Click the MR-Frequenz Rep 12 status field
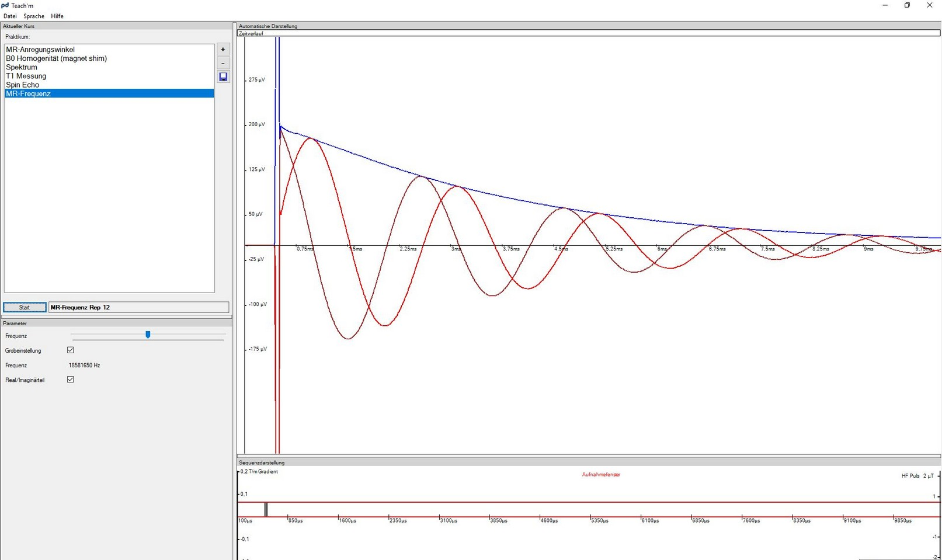 click(138, 307)
